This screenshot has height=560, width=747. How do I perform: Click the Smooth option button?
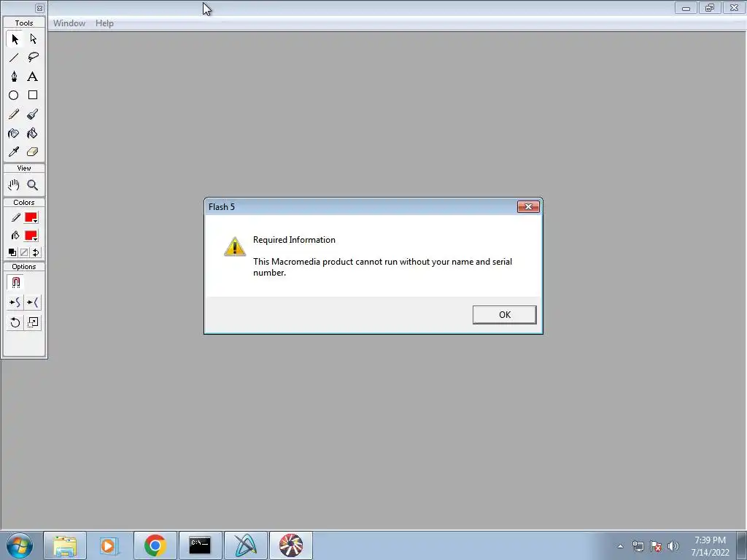15,303
